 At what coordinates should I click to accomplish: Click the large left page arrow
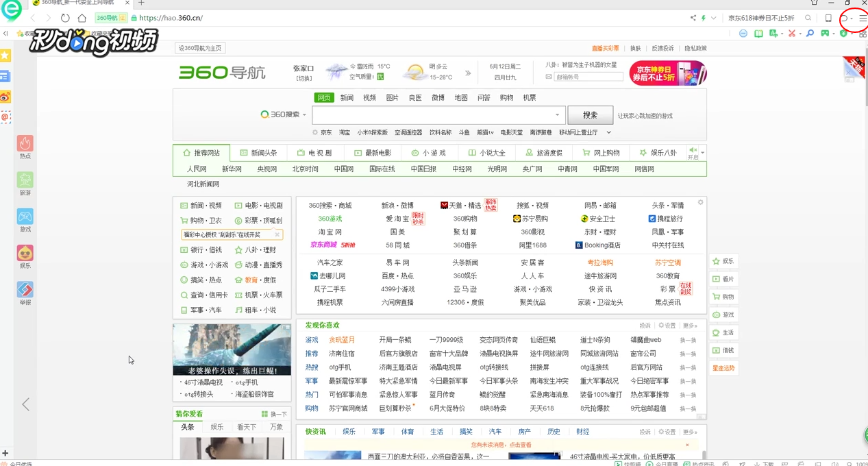point(25,404)
